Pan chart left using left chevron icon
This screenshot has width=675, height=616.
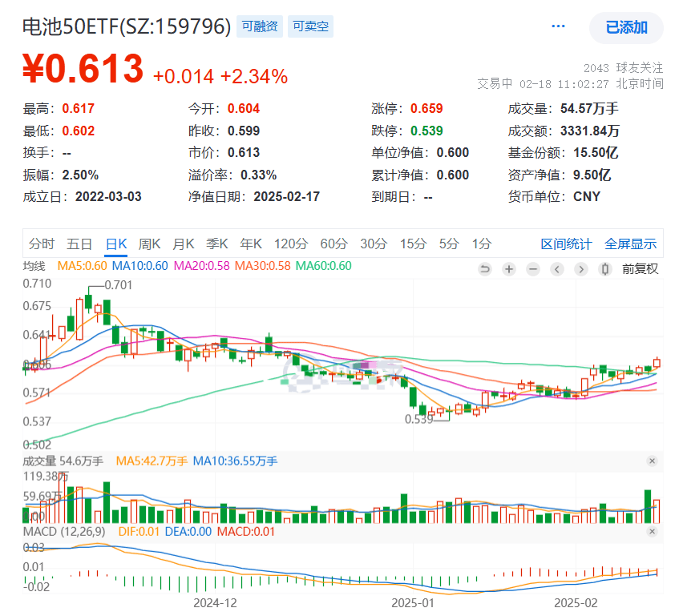[x=557, y=268]
